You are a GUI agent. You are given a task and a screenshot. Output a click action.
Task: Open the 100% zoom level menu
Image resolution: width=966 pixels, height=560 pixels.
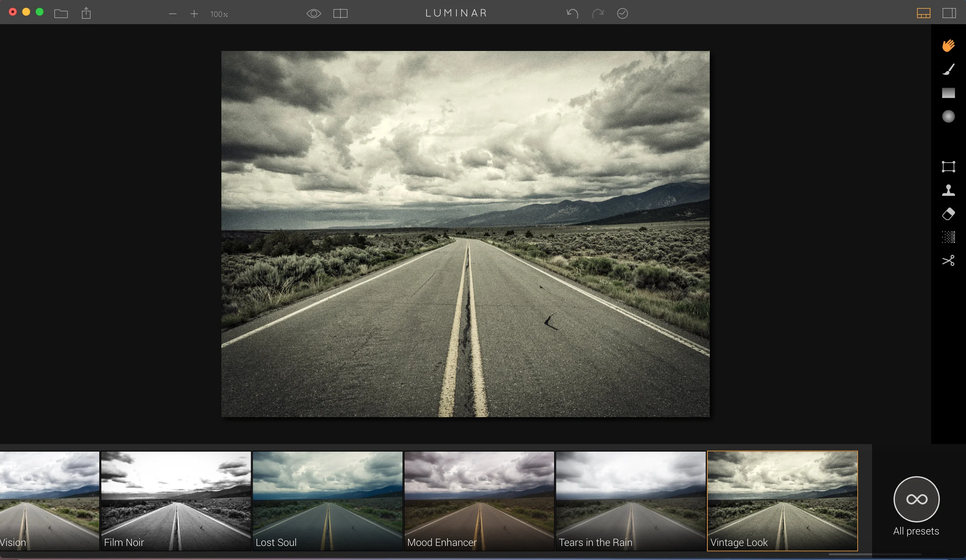tap(219, 14)
